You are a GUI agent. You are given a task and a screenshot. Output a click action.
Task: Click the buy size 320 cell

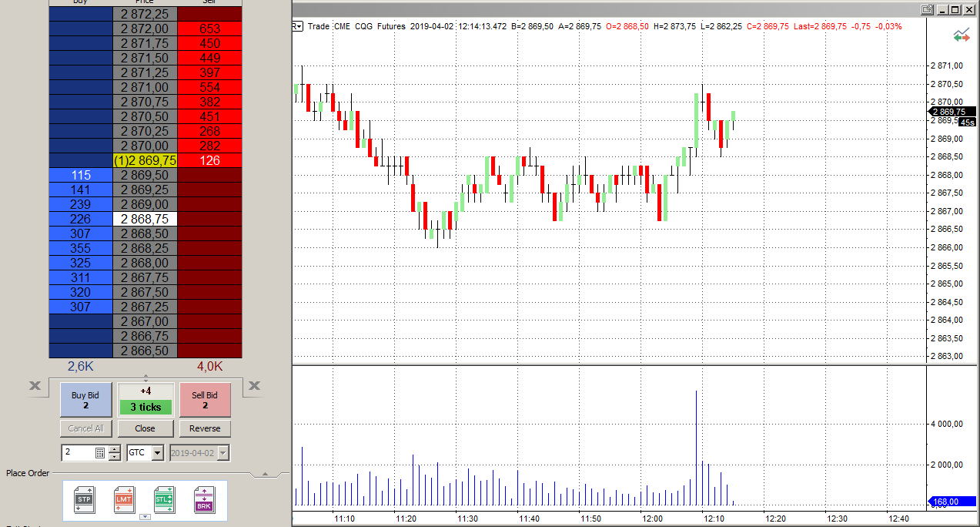(81, 292)
